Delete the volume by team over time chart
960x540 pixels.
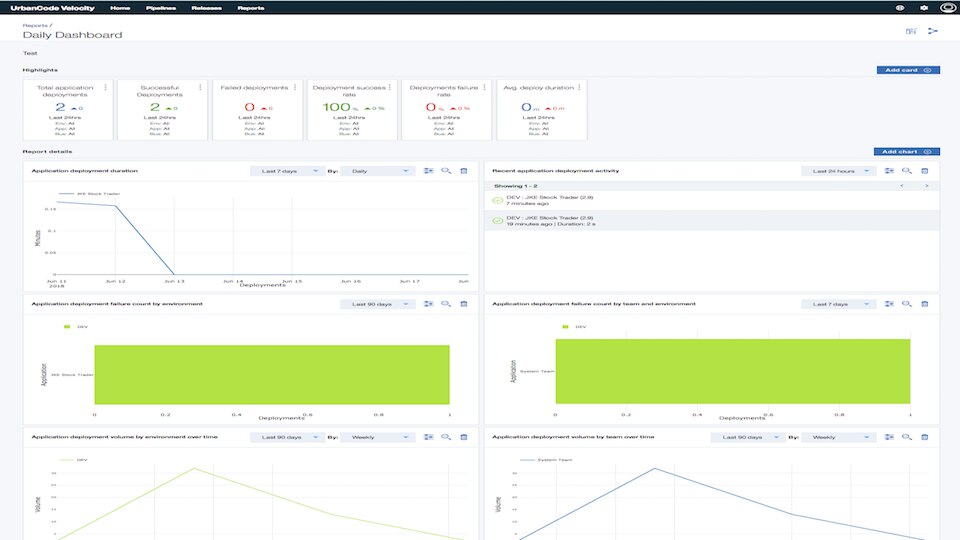924,437
